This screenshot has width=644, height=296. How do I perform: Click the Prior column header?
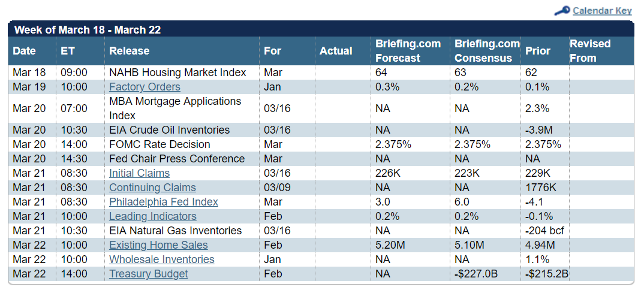[538, 51]
